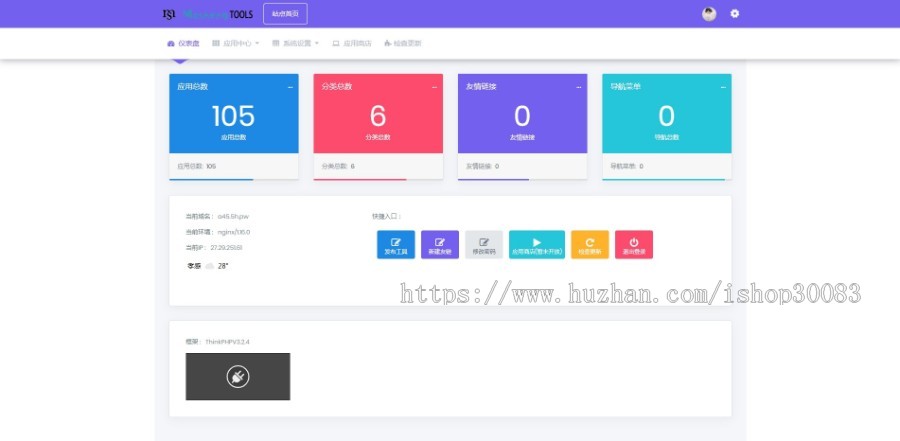Open the 应用商店 menu item
The image size is (900, 441).
tap(352, 44)
